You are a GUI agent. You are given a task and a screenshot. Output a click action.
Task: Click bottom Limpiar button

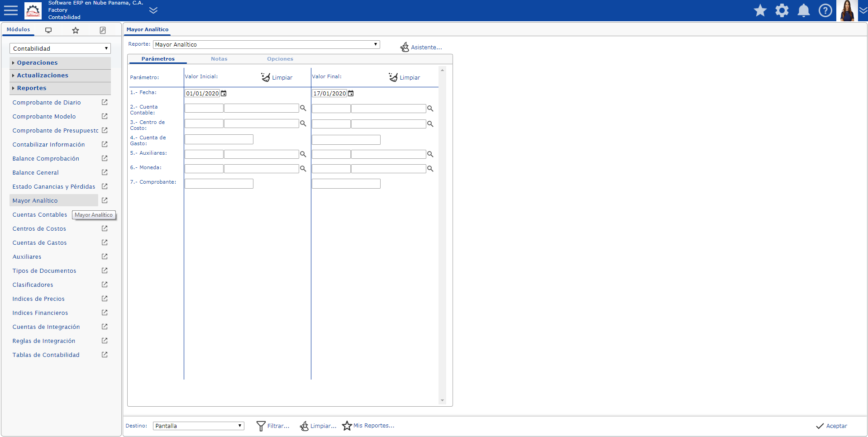[318, 426]
